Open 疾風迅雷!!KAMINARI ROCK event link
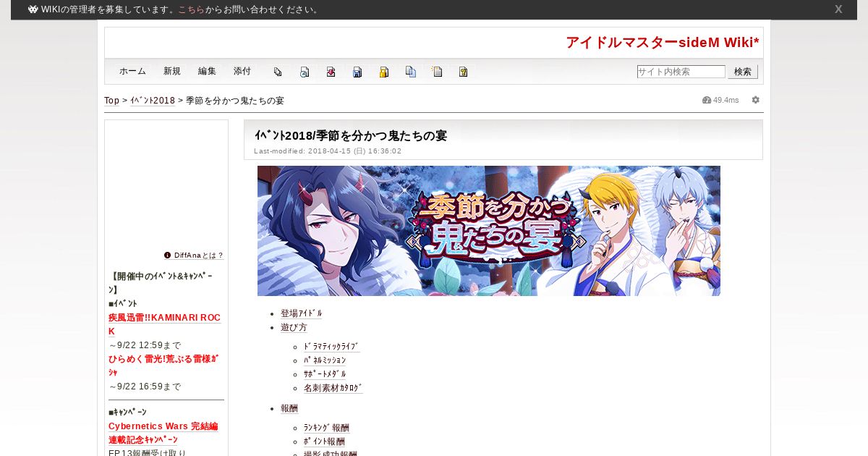Viewport: 868px width, 456px height. [x=165, y=324]
